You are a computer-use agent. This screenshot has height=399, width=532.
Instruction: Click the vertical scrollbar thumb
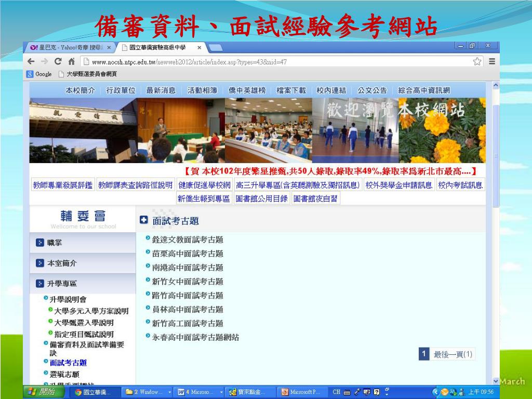(x=496, y=155)
